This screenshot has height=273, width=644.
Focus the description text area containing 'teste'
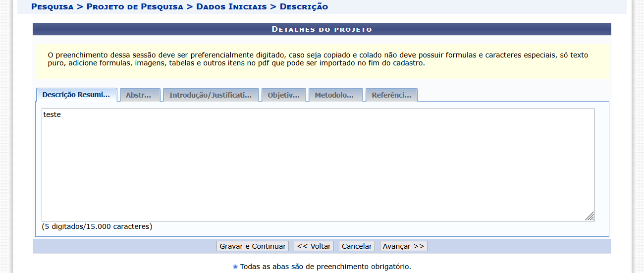[317, 164]
